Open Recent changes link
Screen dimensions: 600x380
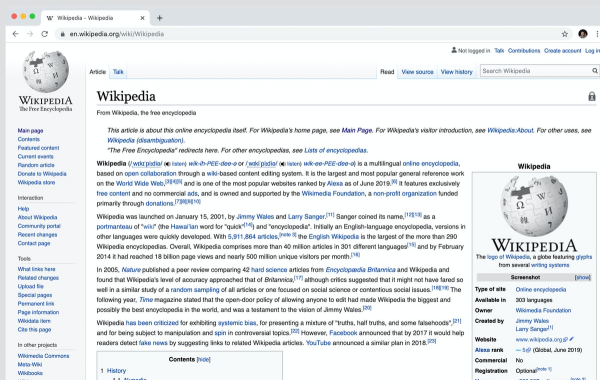pos(37,235)
